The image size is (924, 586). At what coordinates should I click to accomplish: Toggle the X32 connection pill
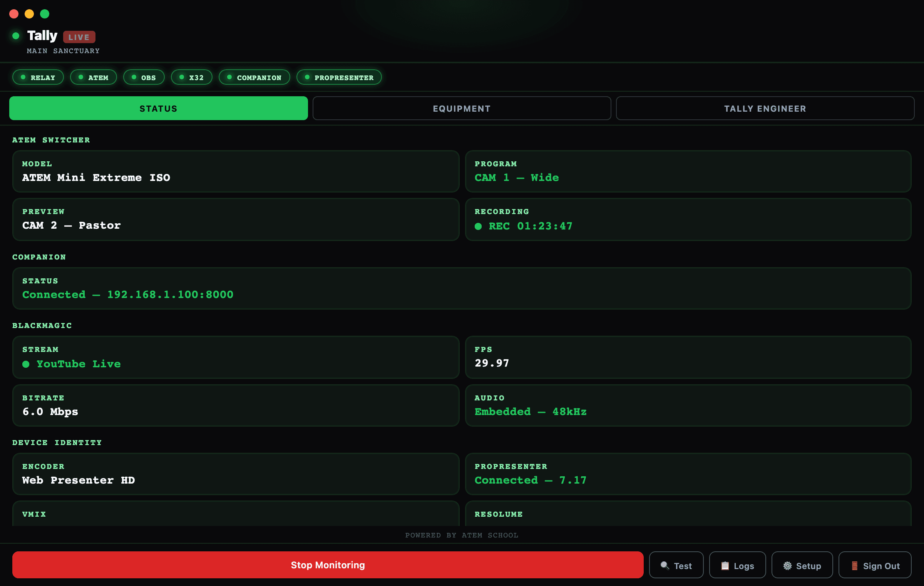point(191,77)
